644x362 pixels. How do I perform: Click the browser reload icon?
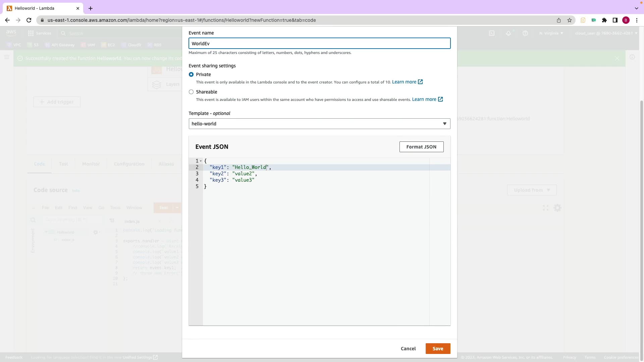pos(29,20)
